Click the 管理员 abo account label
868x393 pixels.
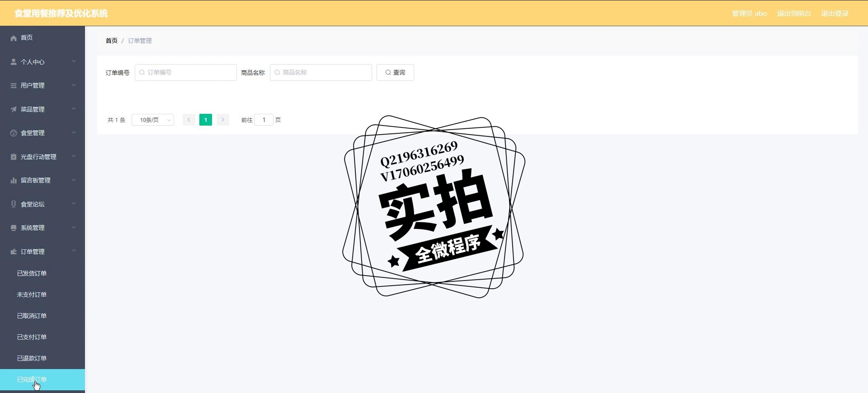[x=749, y=14]
